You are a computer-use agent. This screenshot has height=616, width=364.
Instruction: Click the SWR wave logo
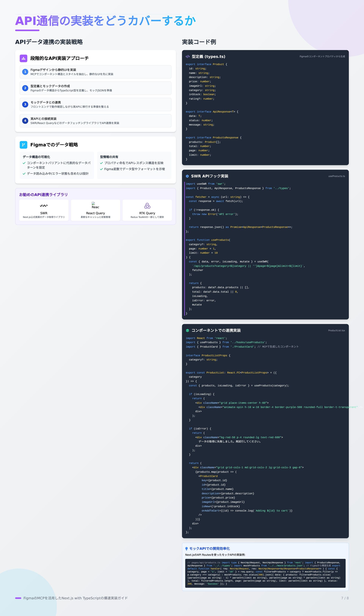coord(44,206)
